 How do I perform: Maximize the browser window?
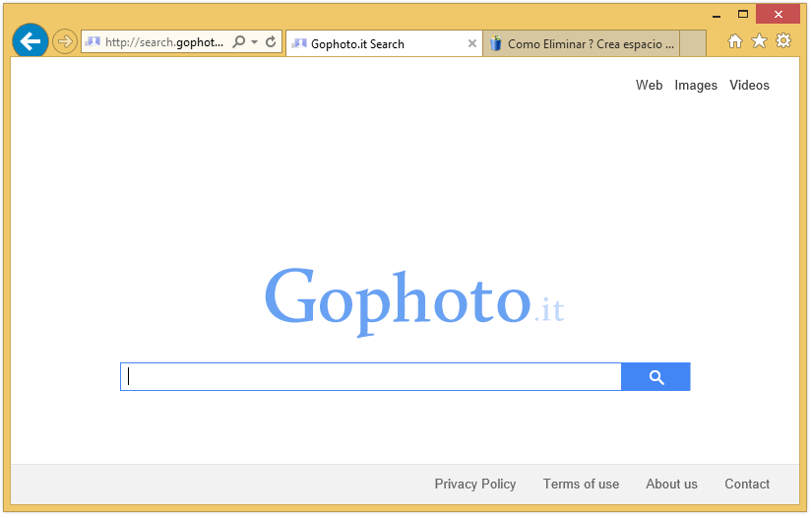pyautogui.click(x=743, y=15)
